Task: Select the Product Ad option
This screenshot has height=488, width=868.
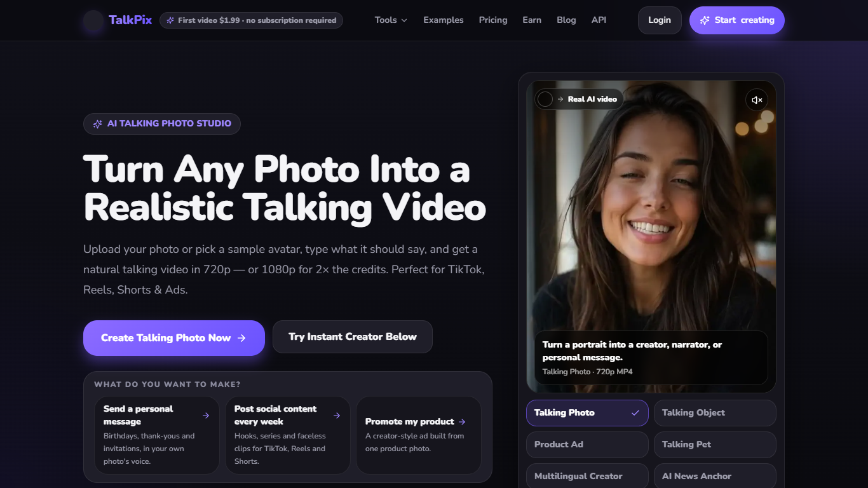Action: (x=587, y=445)
